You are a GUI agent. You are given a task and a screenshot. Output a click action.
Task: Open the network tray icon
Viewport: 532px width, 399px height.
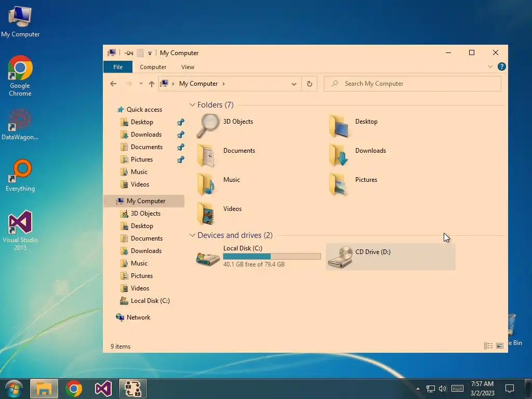click(x=430, y=389)
